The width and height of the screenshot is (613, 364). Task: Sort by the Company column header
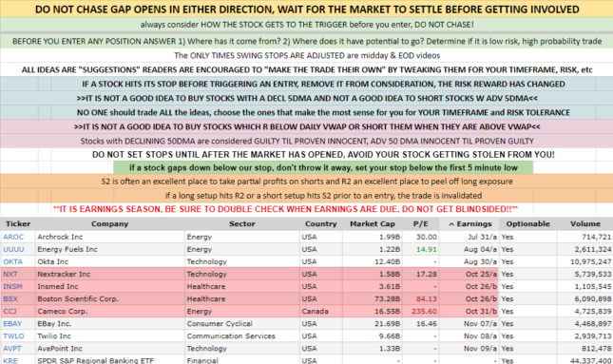point(110,224)
